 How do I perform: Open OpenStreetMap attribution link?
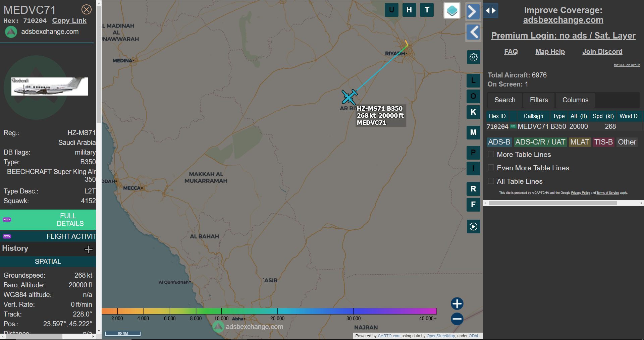click(x=441, y=336)
